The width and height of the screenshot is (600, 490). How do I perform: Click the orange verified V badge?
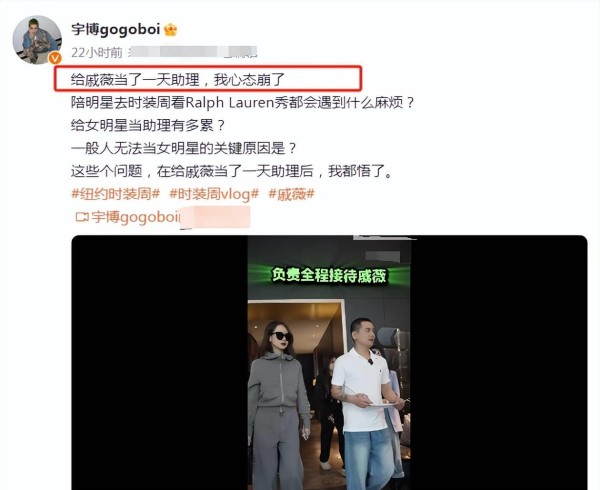55,58
